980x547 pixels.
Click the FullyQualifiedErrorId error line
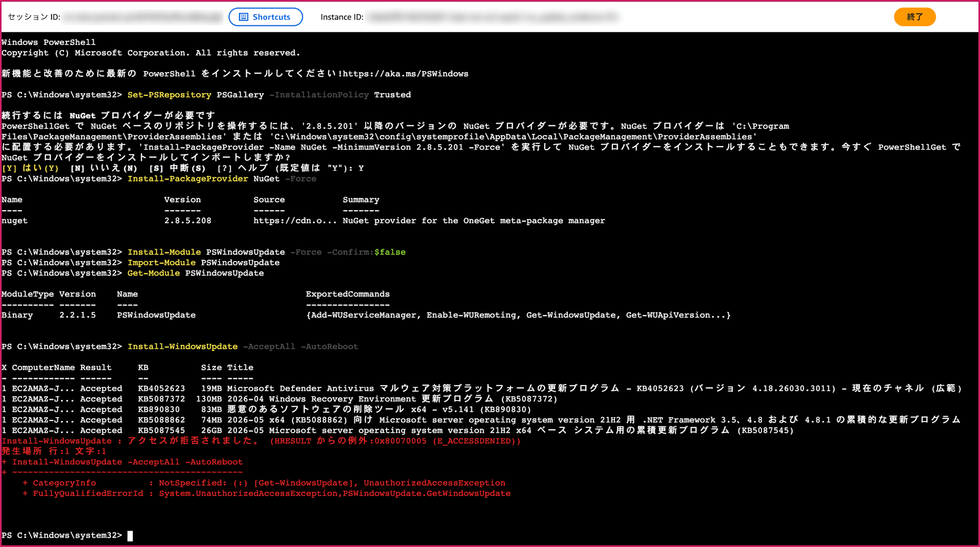267,494
